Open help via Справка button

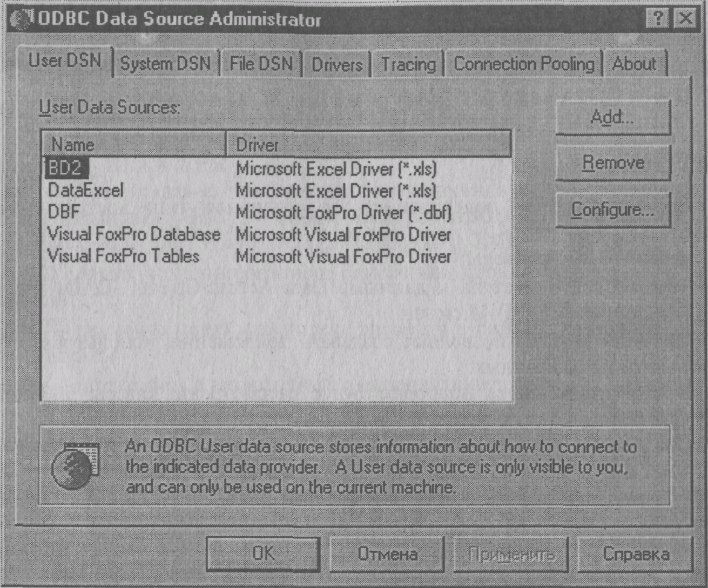pos(635,554)
